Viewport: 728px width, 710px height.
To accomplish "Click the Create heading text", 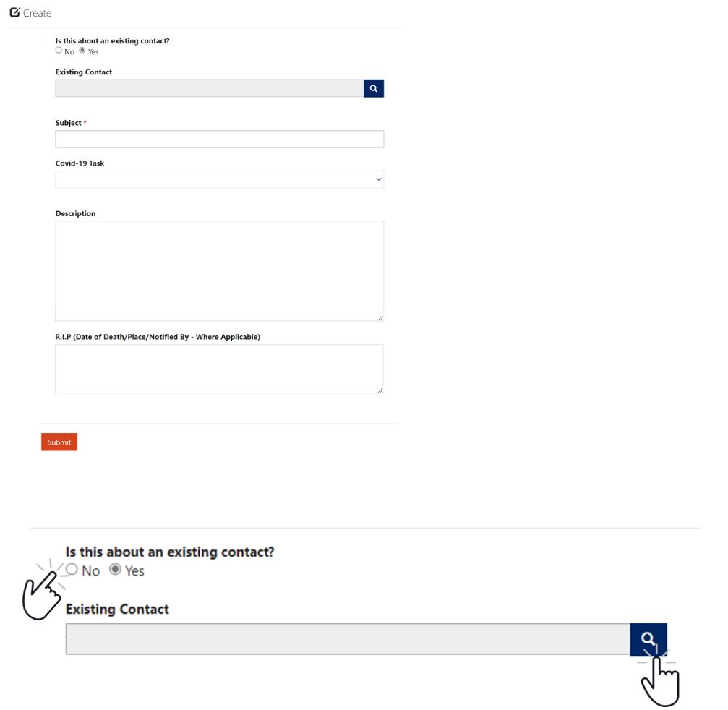I will click(x=37, y=13).
